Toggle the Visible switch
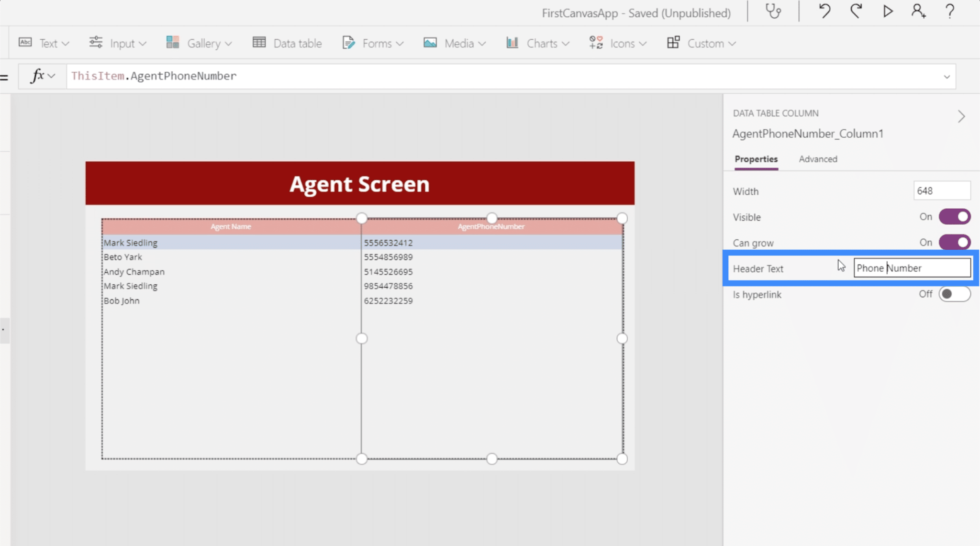 pos(955,217)
